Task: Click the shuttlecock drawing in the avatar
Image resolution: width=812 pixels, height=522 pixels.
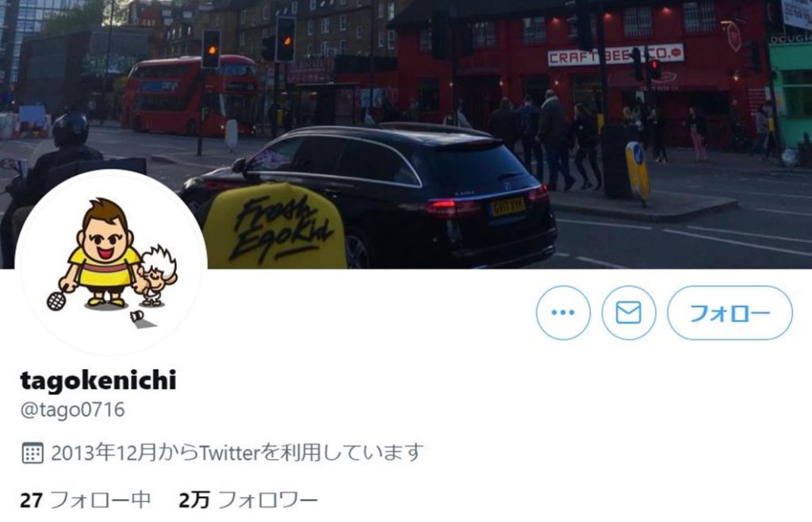Action: coord(136,316)
